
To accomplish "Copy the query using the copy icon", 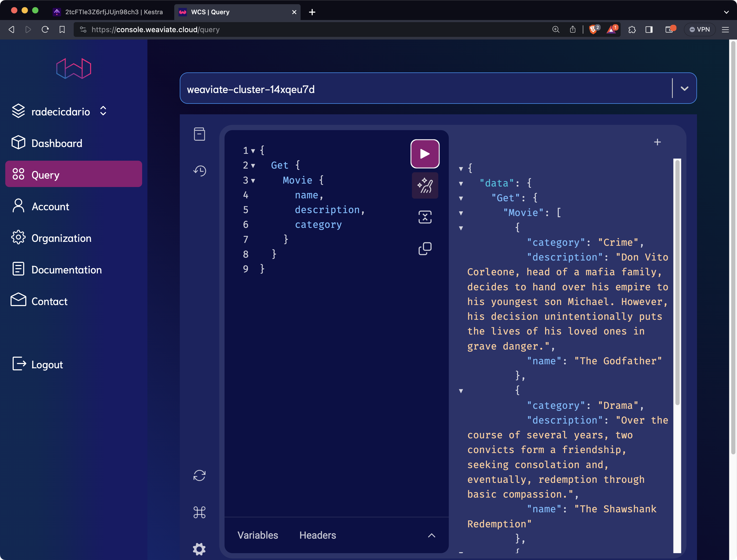I will pyautogui.click(x=425, y=248).
